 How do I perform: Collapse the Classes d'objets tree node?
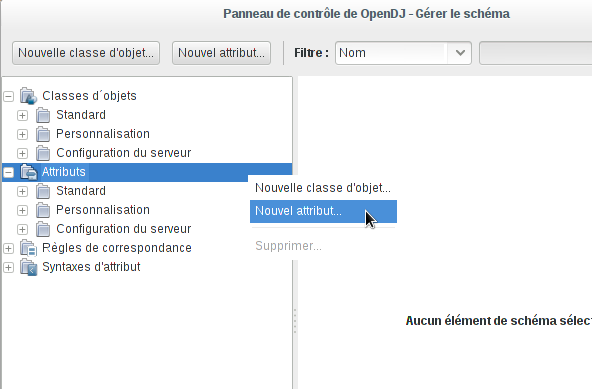(x=8, y=96)
